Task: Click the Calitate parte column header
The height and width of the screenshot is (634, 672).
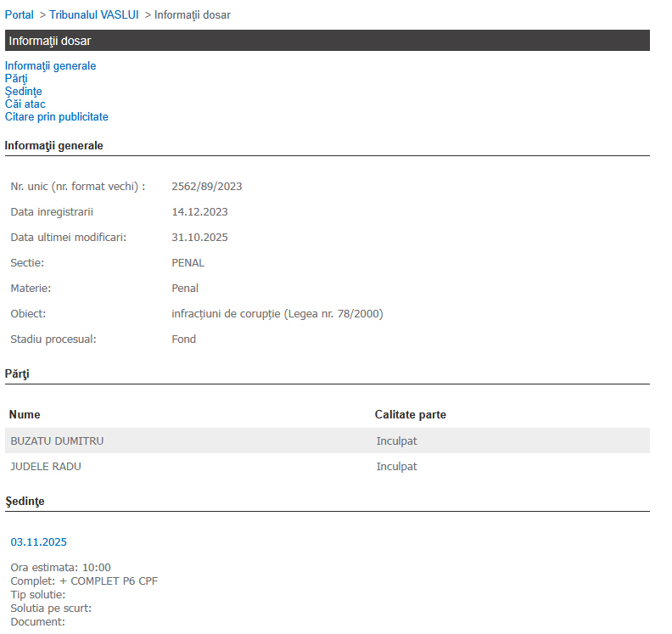Action: (x=410, y=415)
